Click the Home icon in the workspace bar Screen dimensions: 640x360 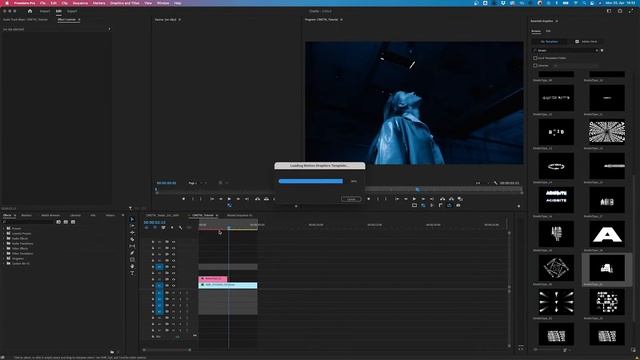tap(30, 11)
